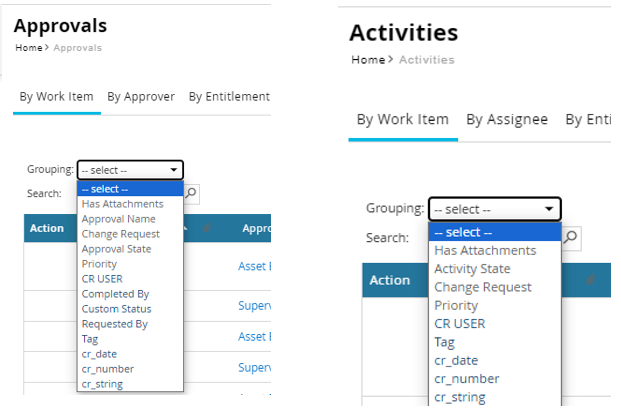Select the By Work Item tab in Approvals
Image resolution: width=621 pixels, height=415 pixels.
pyautogui.click(x=57, y=97)
